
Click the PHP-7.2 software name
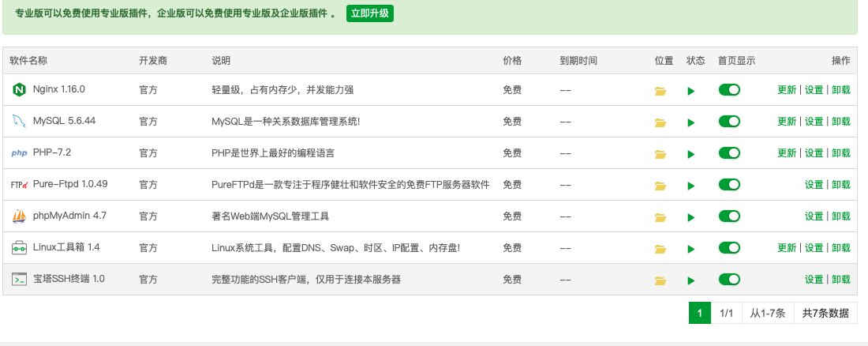[52, 152]
